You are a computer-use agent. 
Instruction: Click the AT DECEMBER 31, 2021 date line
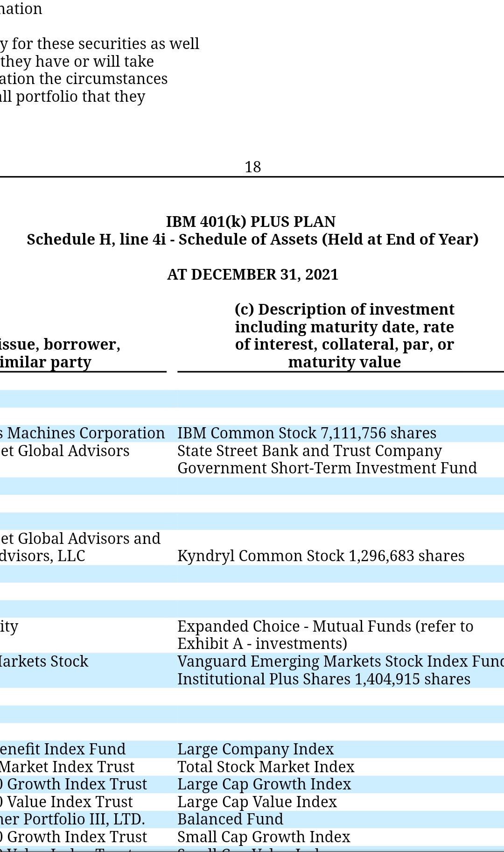pos(252,274)
